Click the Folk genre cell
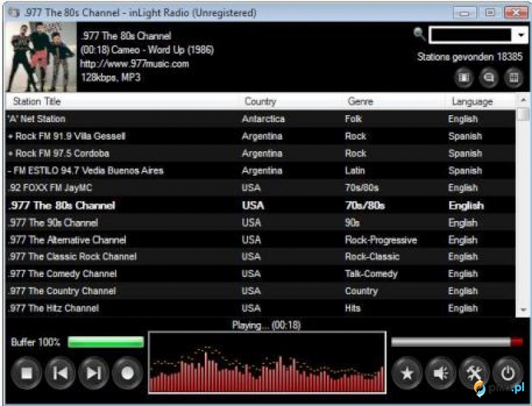532x406 pixels. tap(353, 119)
